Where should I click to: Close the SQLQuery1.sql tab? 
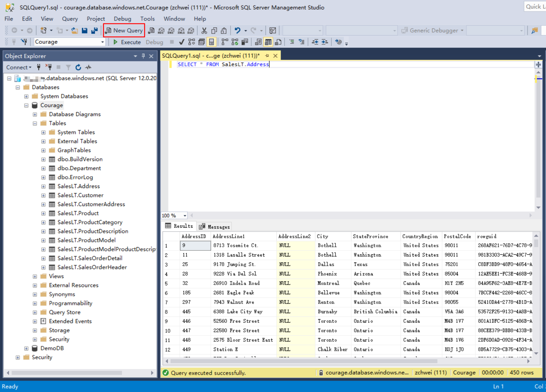pyautogui.click(x=275, y=56)
